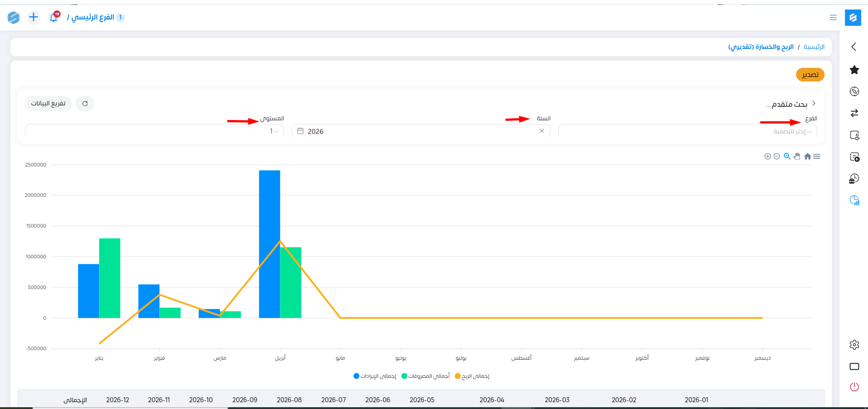The image size is (868, 409).
Task: Click the chart zoom out minus icon
Action: tap(777, 157)
